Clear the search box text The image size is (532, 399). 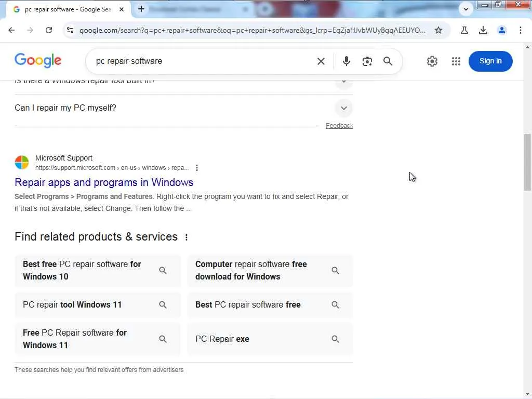[x=321, y=61]
